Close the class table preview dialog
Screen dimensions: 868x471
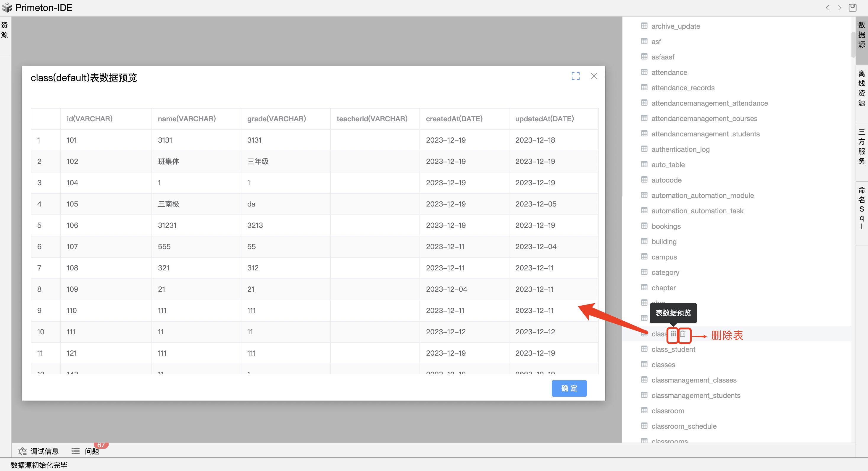(x=594, y=76)
